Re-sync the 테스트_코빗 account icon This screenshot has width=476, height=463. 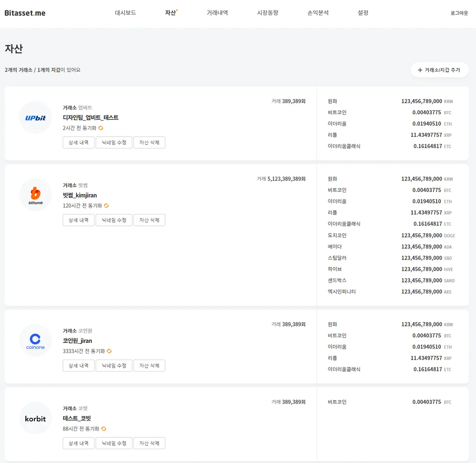103,429
